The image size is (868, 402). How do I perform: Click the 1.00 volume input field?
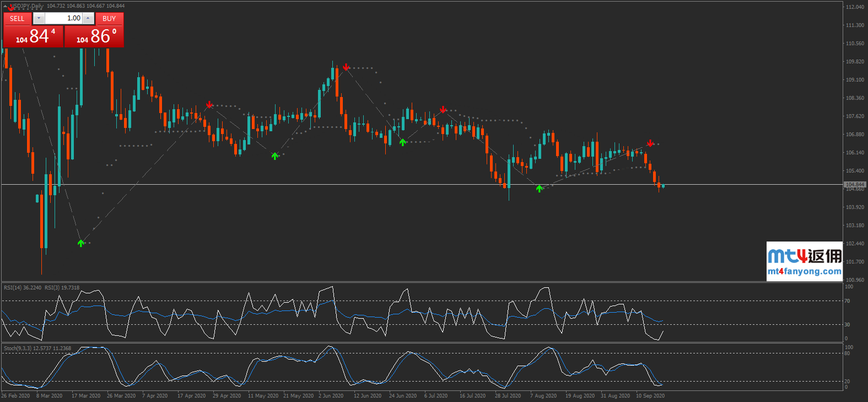pyautogui.click(x=63, y=18)
